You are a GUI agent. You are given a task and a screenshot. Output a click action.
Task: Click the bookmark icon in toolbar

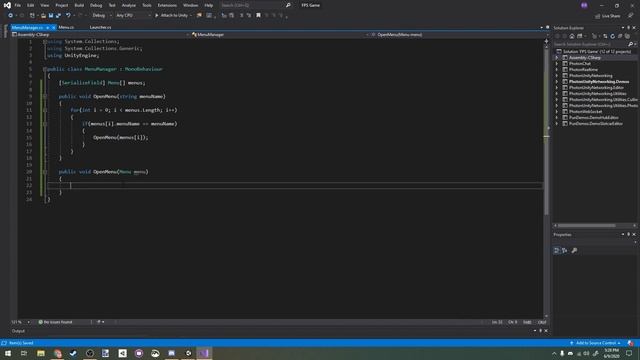pyautogui.click(x=258, y=16)
